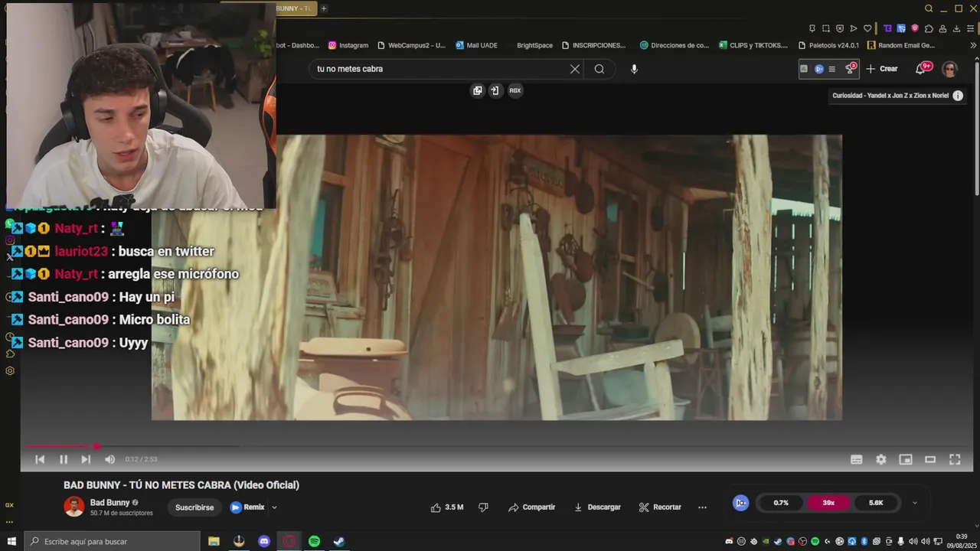980x551 pixels.
Task: Open browser downloads icon
Action: (956, 28)
